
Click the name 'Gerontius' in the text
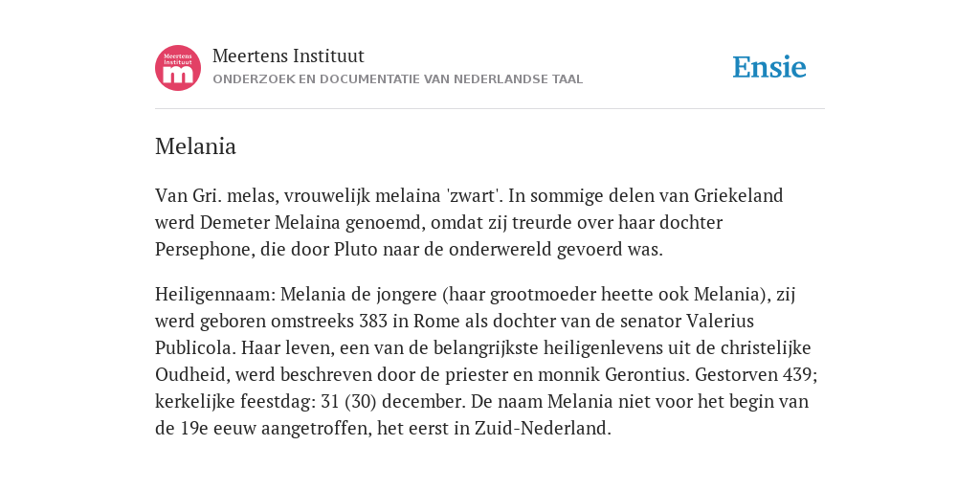647,374
